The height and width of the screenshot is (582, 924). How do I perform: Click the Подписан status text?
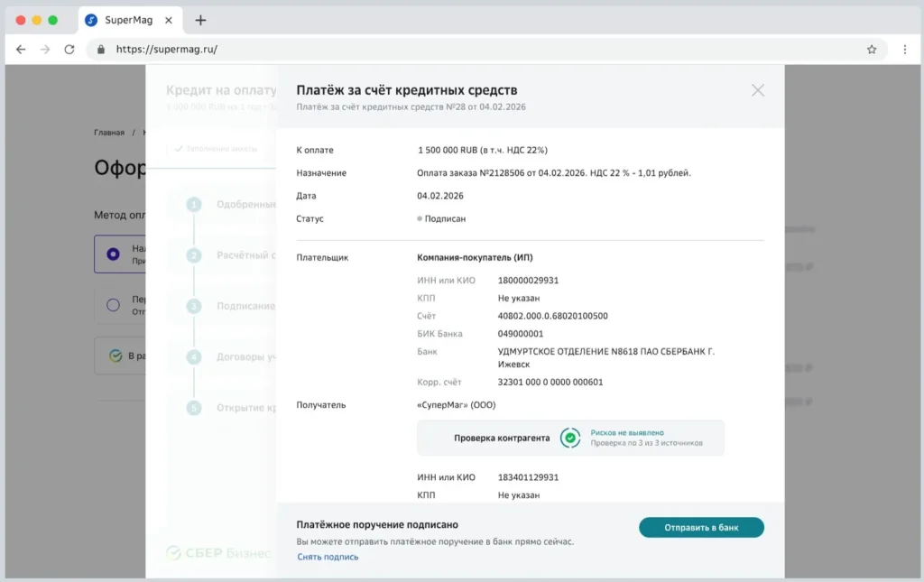[445, 218]
